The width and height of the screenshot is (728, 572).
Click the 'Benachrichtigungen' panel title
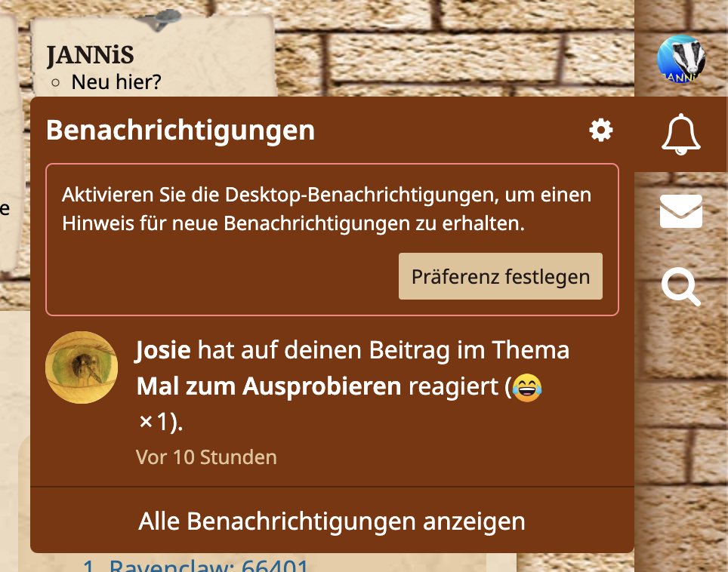click(x=180, y=130)
